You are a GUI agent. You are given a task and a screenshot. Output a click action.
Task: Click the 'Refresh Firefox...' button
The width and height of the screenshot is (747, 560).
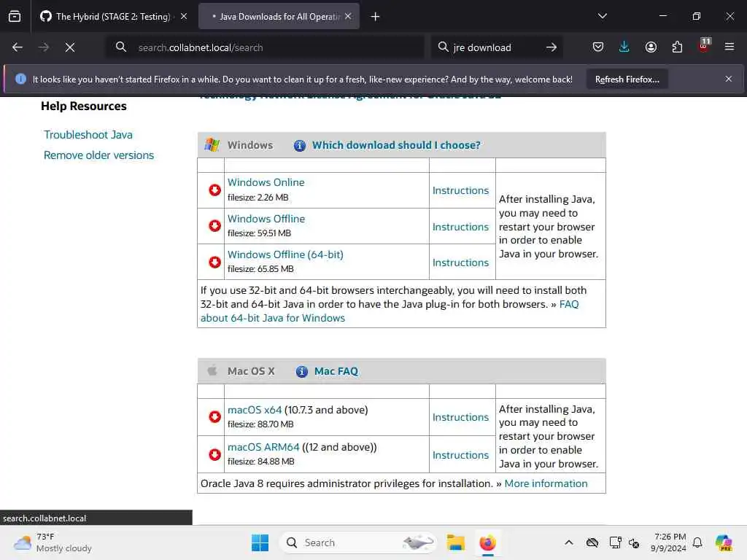coord(627,79)
